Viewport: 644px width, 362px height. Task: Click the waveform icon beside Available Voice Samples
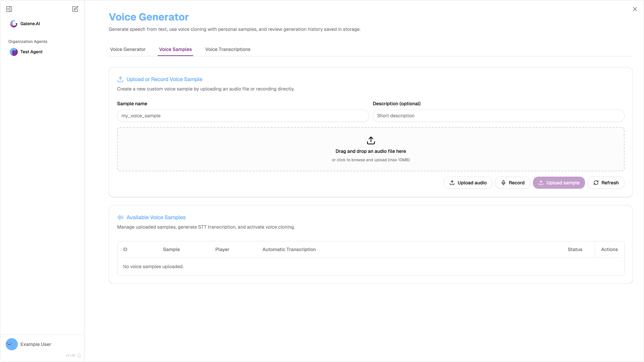120,217
